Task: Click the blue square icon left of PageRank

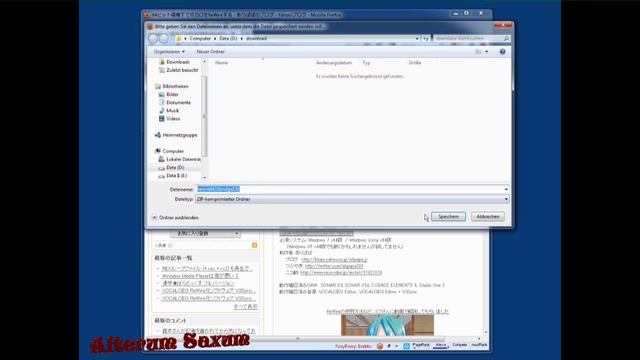Action: click(x=407, y=346)
